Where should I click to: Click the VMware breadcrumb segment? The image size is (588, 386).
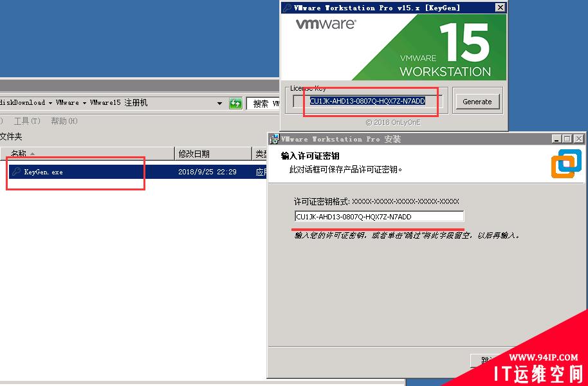pos(68,103)
